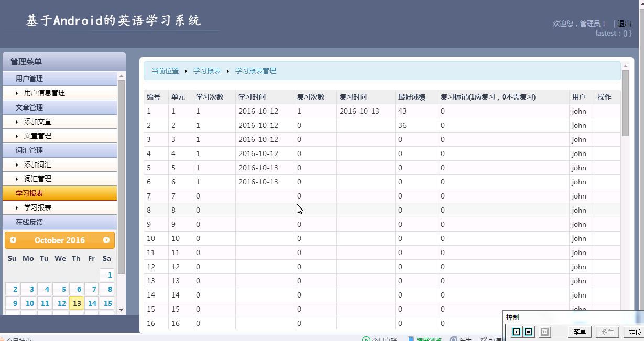
Task: Click the 菜单 button in 控制 panel
Action: pos(580,332)
